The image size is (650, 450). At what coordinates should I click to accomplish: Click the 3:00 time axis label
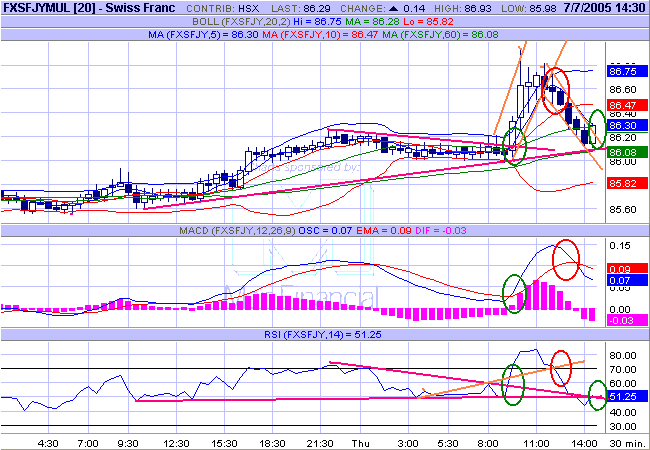(x=408, y=443)
